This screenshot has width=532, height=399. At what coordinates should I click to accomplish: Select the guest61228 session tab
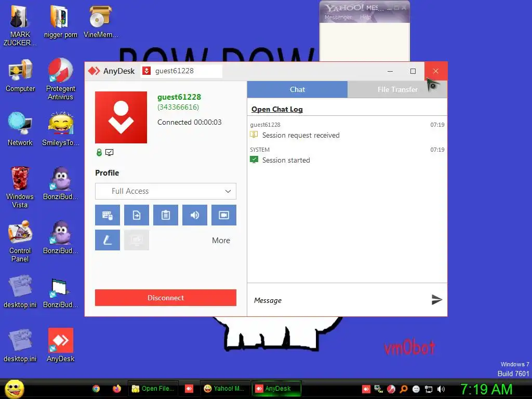pyautogui.click(x=181, y=71)
